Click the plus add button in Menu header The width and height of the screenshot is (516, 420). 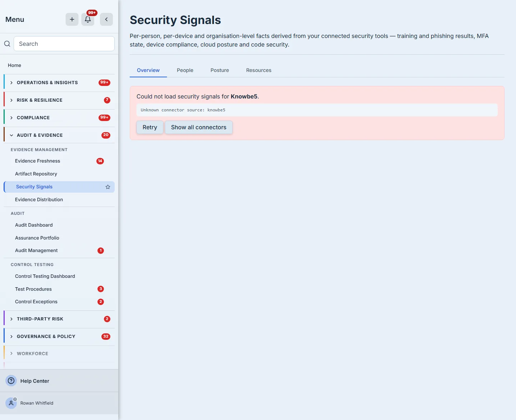(72, 19)
